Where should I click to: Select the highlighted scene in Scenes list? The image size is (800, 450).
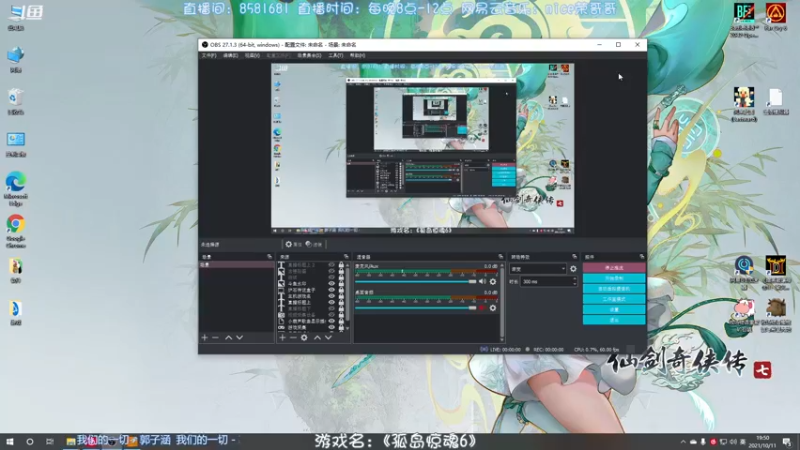point(236,265)
